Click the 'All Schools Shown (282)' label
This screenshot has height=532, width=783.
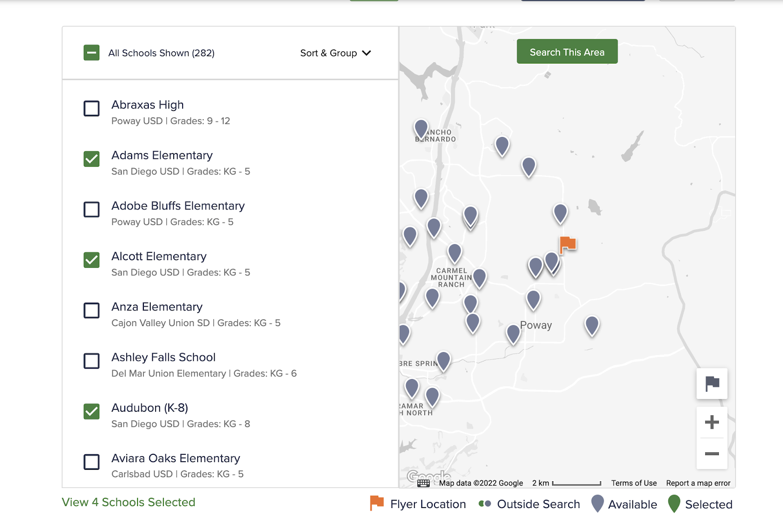coord(161,53)
